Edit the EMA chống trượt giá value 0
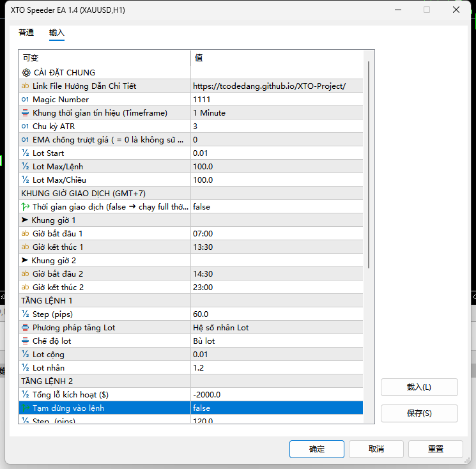Screen dimensions: 476x469 click(x=277, y=140)
